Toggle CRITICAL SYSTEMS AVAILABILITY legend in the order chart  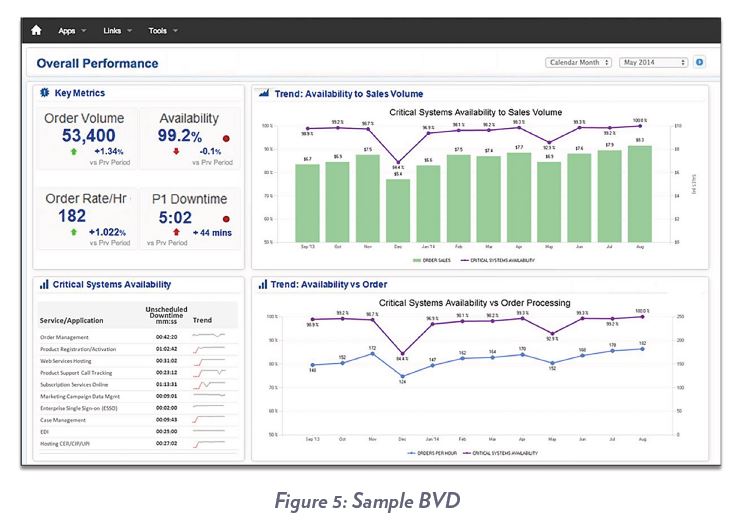pos(500,453)
